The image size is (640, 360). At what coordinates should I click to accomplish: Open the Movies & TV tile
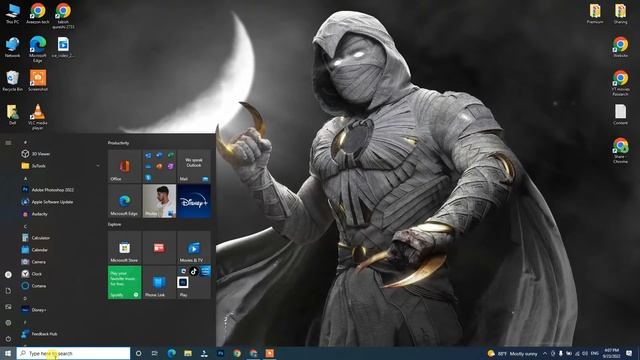[194, 248]
